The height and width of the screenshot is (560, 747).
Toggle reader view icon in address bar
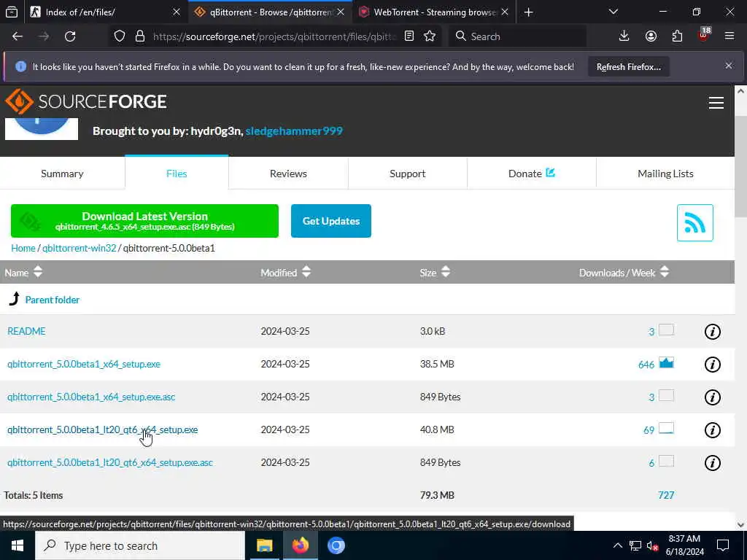point(409,36)
